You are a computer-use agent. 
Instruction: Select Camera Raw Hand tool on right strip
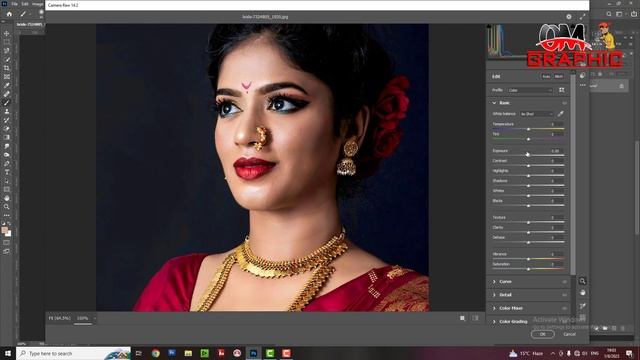[582, 293]
